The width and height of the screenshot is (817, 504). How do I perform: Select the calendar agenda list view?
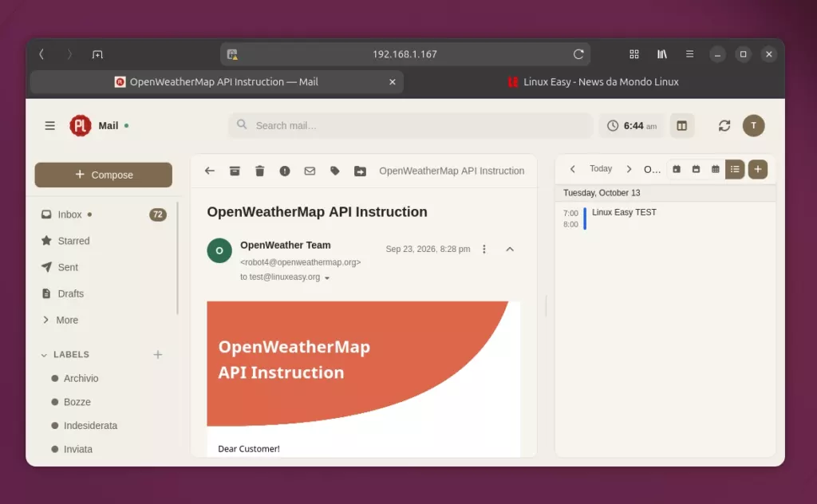(735, 169)
